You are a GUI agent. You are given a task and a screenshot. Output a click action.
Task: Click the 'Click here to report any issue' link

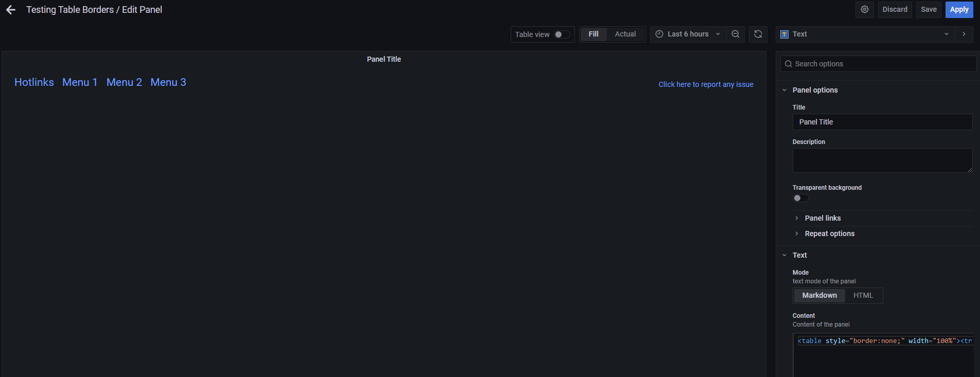706,84
